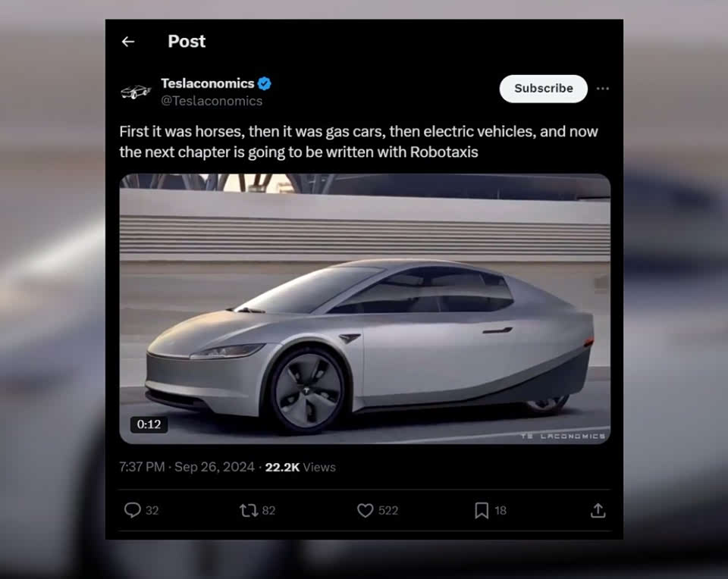728x579 pixels.
Task: Go back using the arrow icon
Action: [128, 42]
